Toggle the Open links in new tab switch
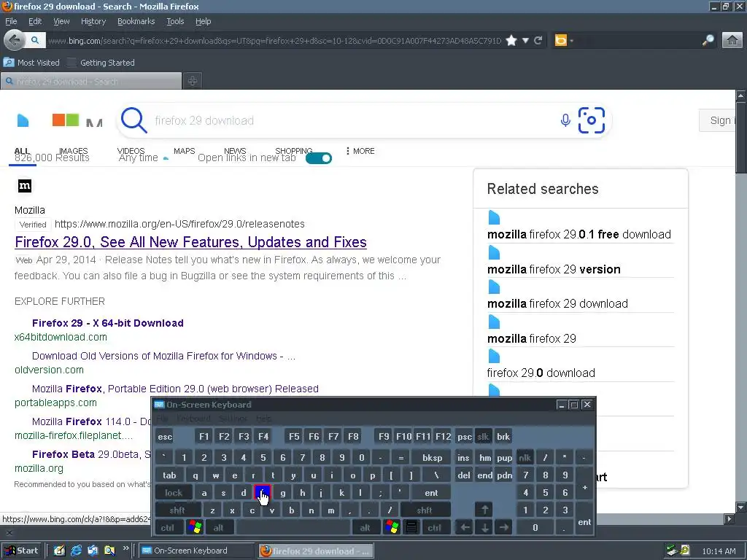747x560 pixels. click(x=319, y=158)
